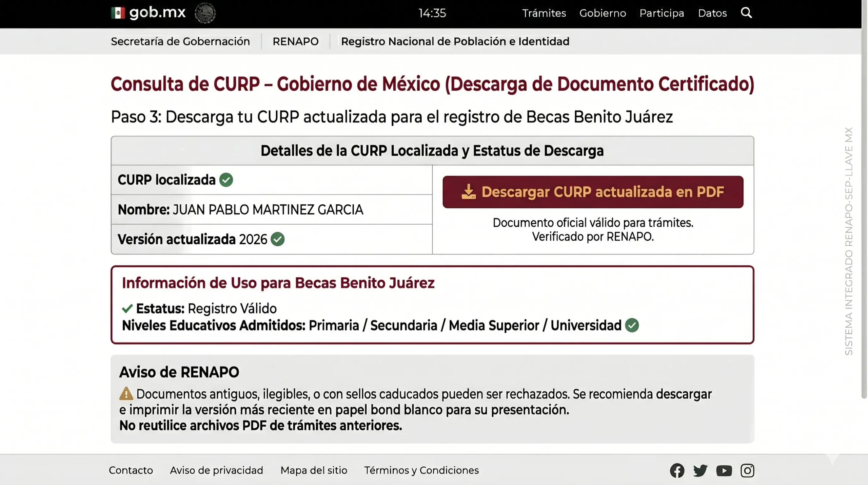Viewport: 868px width, 485px height.
Task: Click Documento oficial válido para trámites text
Action: click(593, 223)
